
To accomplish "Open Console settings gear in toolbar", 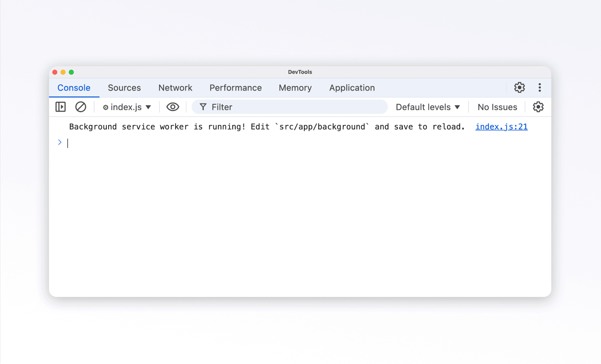I will click(x=538, y=107).
